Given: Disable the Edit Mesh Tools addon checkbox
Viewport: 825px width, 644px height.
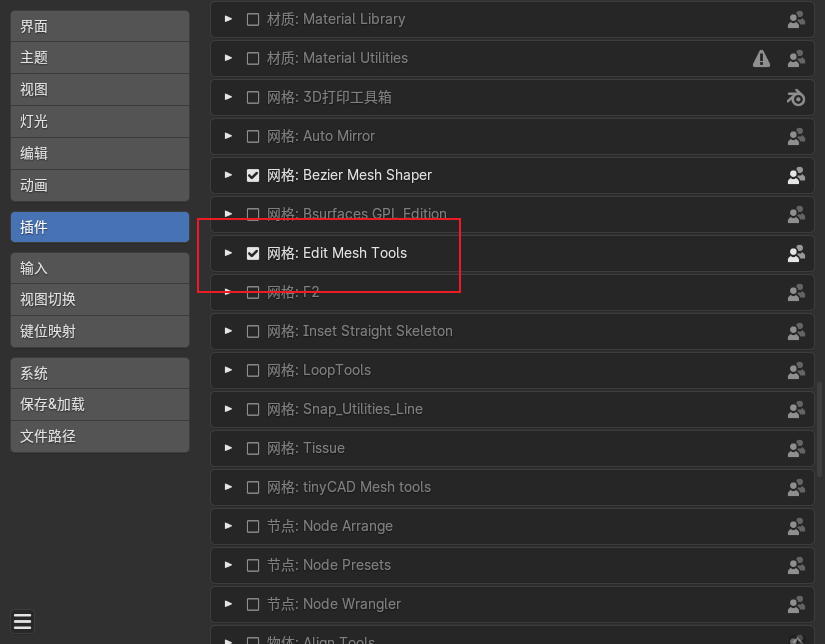Looking at the screenshot, I should (x=253, y=254).
